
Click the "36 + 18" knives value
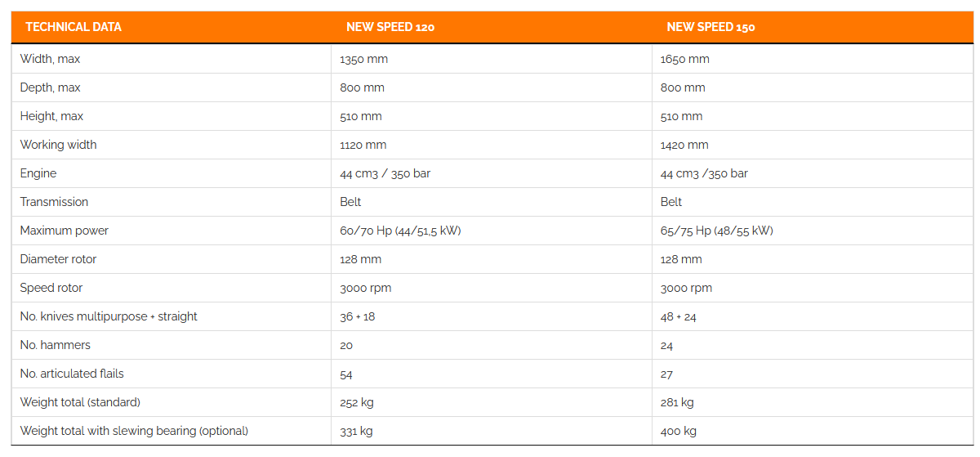(x=358, y=316)
